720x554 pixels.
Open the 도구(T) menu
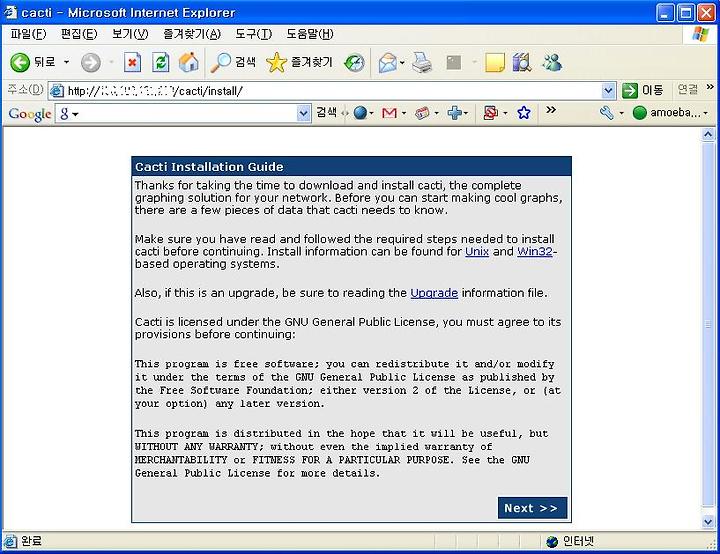[x=253, y=34]
